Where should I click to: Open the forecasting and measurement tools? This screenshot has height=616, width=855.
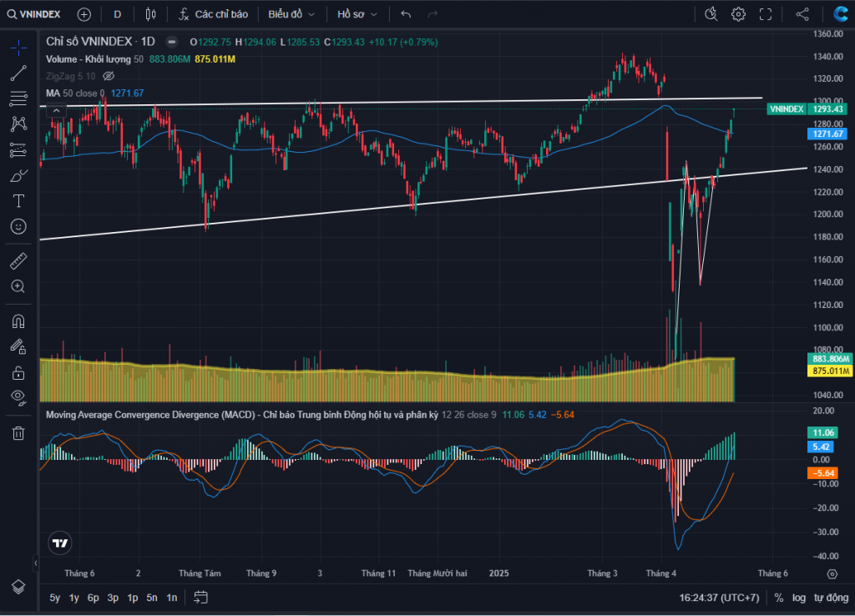tap(18, 150)
